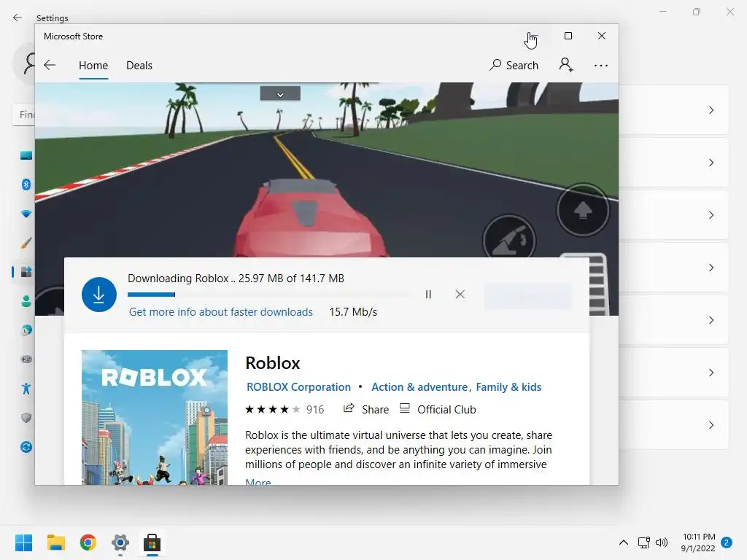Open clock and calendar 10:11 PM

[x=698, y=542]
